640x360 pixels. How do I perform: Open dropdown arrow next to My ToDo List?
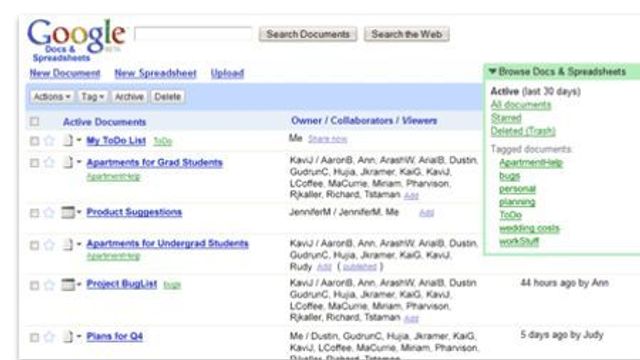(x=79, y=140)
